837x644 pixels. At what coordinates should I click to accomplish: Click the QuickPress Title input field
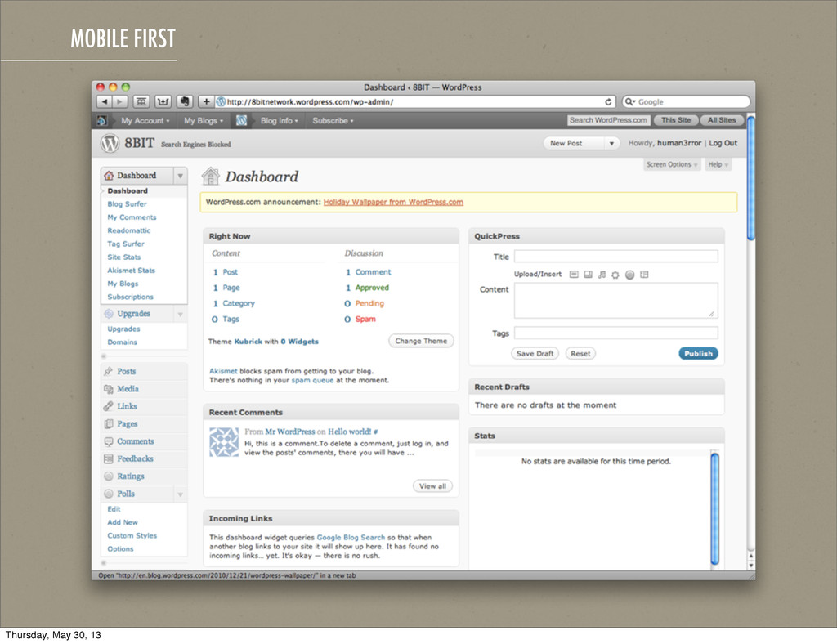coord(616,256)
